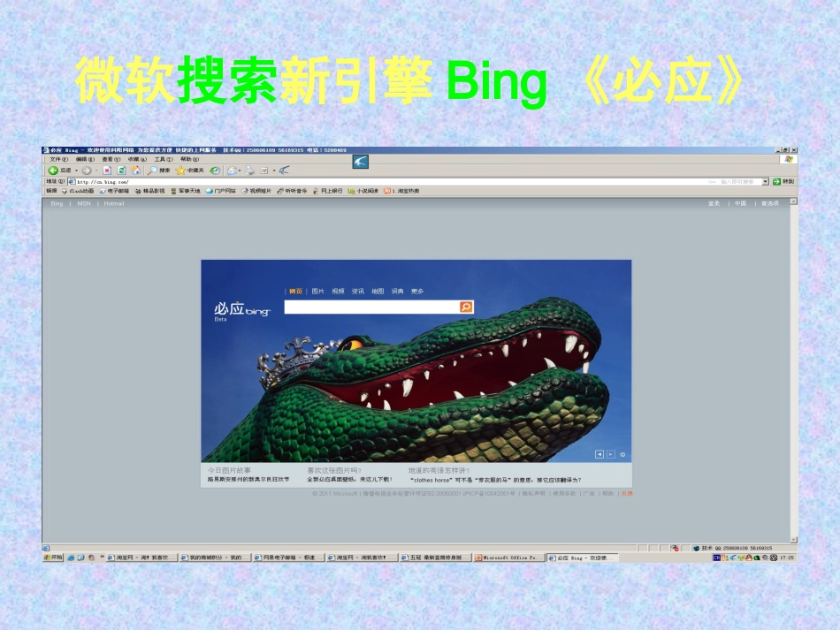840x630 pixels.
Task: Expand the Mail button dropdown arrow
Action: [240, 171]
